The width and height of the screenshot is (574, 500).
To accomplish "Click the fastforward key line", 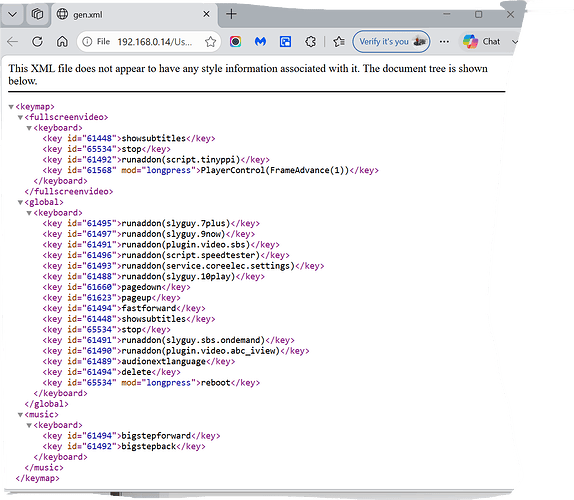I will click(x=124, y=308).
